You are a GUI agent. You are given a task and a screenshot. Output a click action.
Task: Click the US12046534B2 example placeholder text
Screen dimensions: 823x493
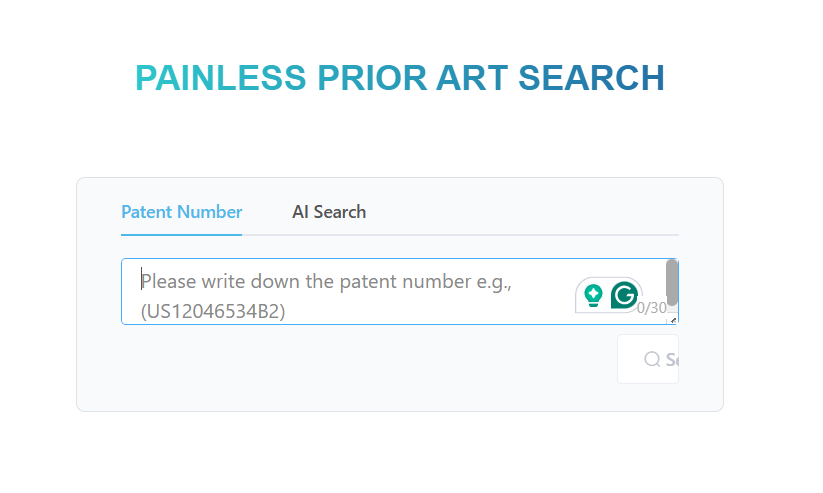(213, 311)
